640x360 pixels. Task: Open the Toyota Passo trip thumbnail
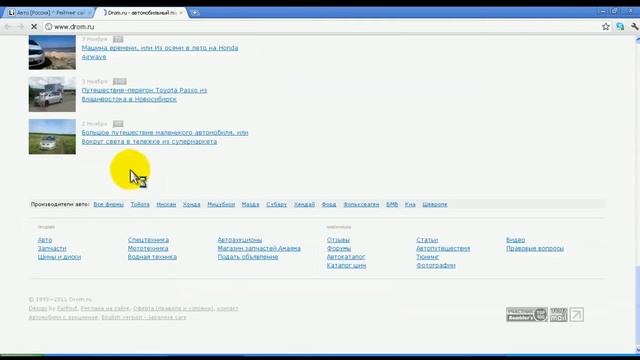52,94
